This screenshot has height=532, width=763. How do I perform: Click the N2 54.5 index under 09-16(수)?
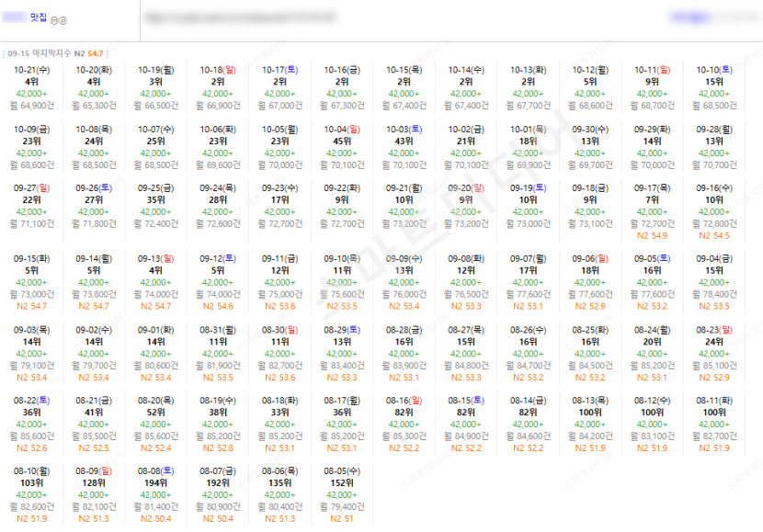714,236
